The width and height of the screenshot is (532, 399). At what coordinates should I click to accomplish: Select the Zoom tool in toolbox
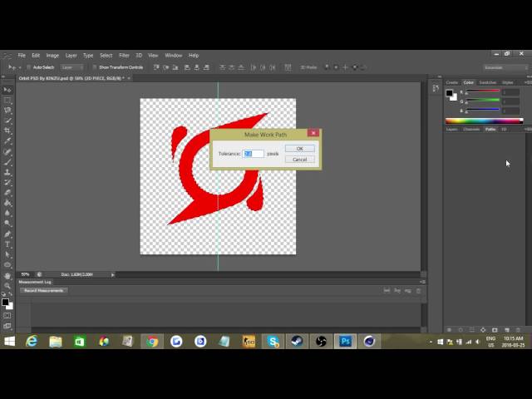[x=7, y=286]
